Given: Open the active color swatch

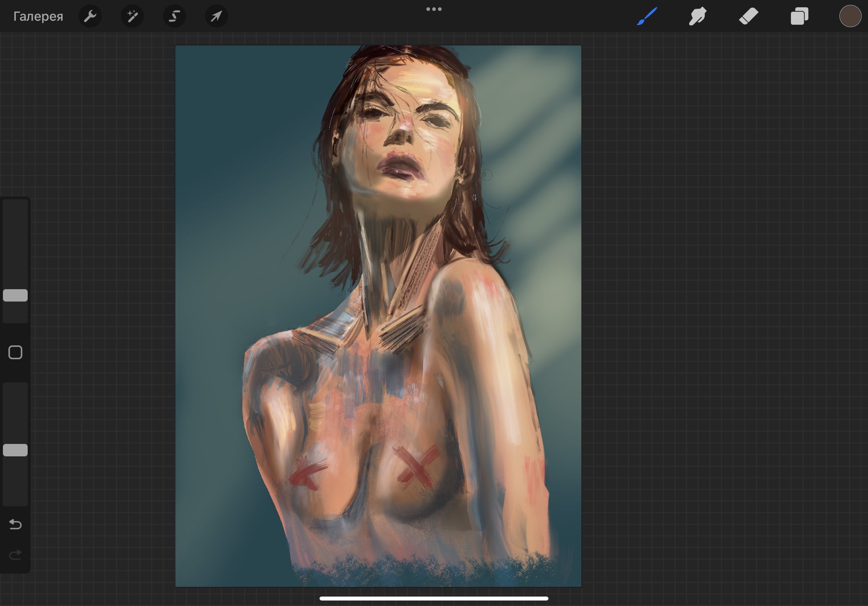Looking at the screenshot, I should click(850, 17).
